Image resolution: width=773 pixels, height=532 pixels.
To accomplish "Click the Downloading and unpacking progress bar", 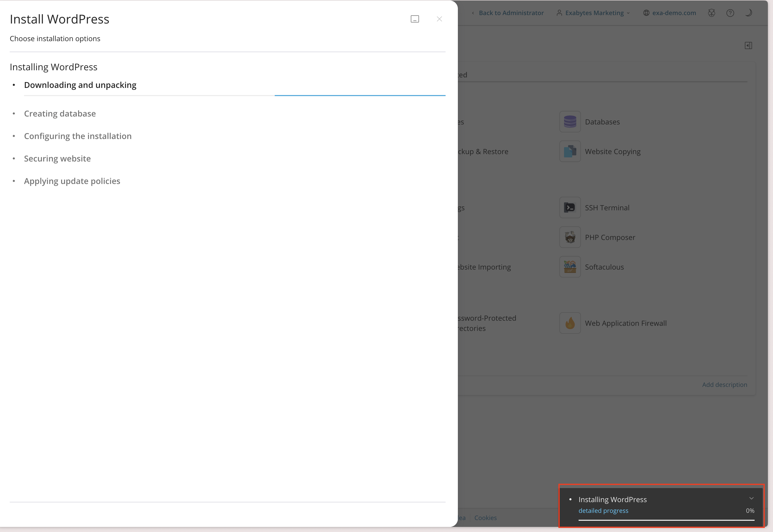I will click(x=235, y=95).
